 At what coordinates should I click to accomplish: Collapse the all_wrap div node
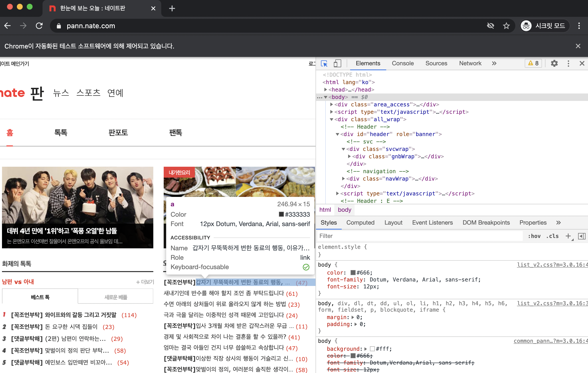click(332, 119)
